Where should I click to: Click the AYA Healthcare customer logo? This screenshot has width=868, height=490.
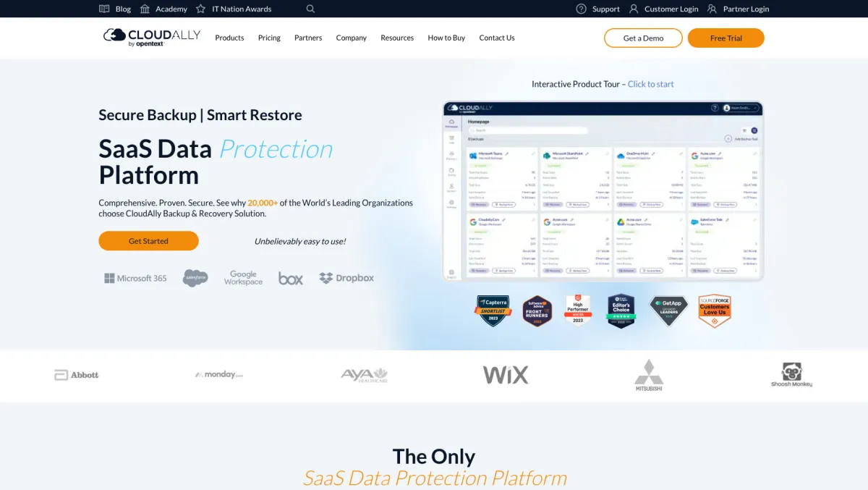(365, 375)
